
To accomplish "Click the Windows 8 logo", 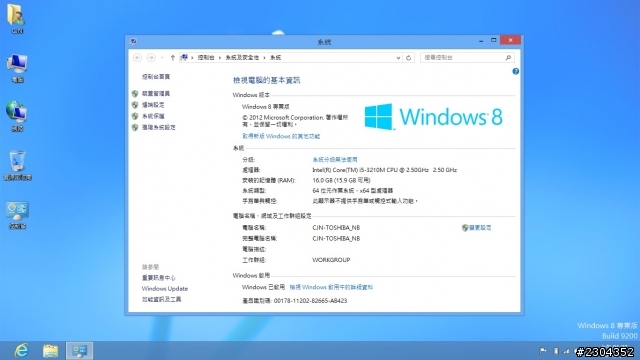I will (433, 117).
